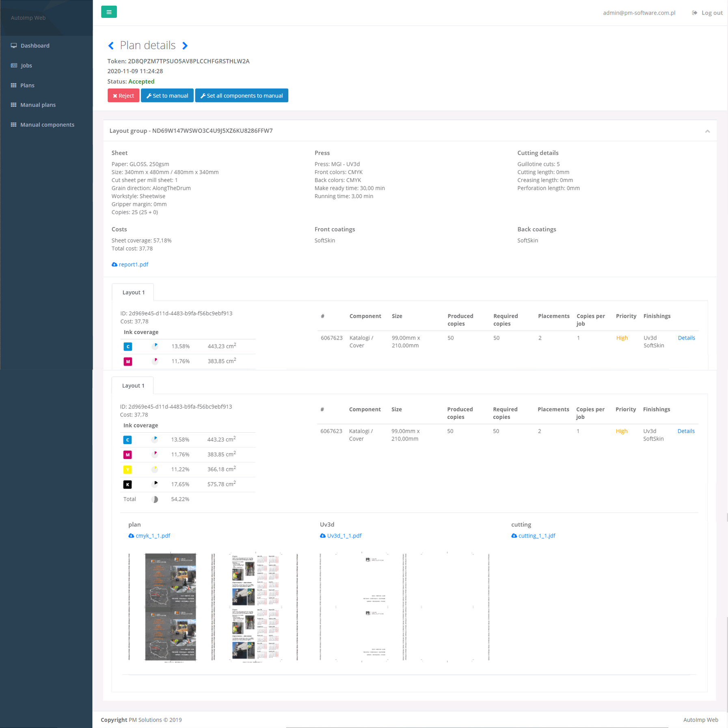This screenshot has height=728, width=728.
Task: Navigate to Manual plans in sidebar
Action: pos(38,105)
